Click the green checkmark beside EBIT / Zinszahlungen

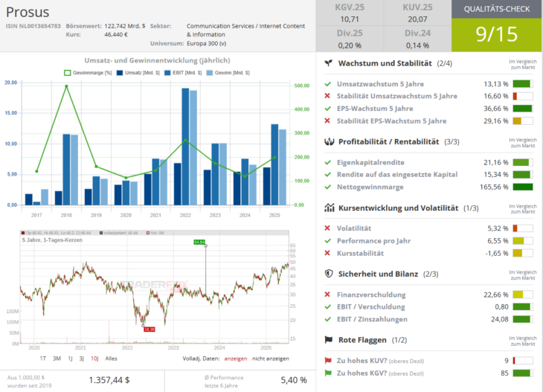327,319
